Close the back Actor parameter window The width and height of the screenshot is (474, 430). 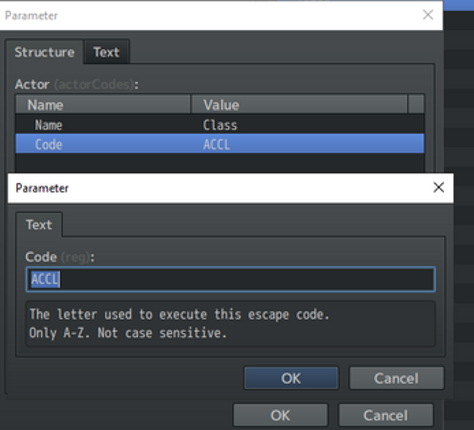coord(428,15)
